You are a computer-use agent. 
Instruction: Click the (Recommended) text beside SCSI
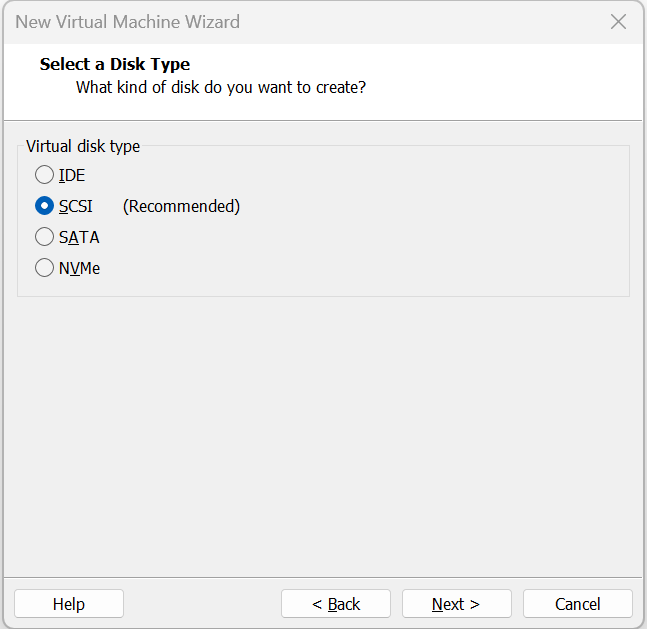(181, 206)
